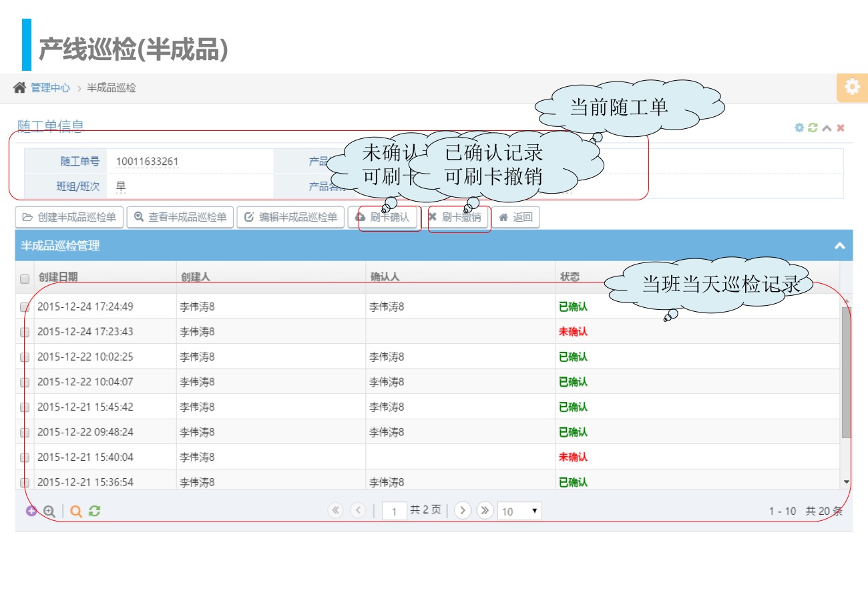The width and height of the screenshot is (868, 601).
Task: Click the 创建半成品巡检单 button
Action: pos(69,217)
